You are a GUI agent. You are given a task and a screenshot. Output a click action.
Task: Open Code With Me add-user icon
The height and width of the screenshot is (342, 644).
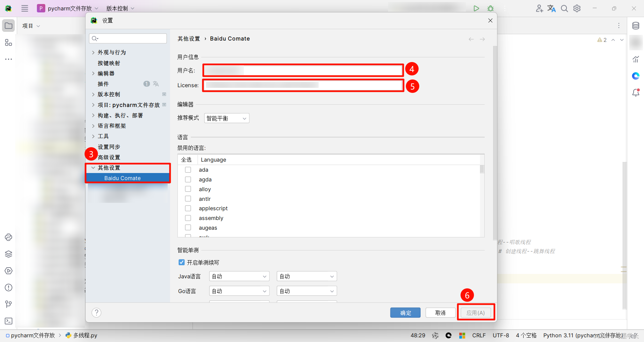tap(539, 8)
